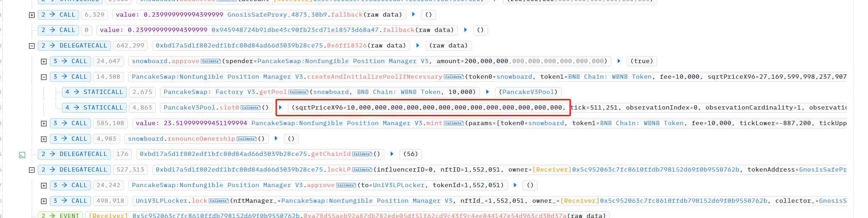868x218 pixels.
Task: Click Calldata icon beside Factory V3.getPool
Action: [298, 92]
